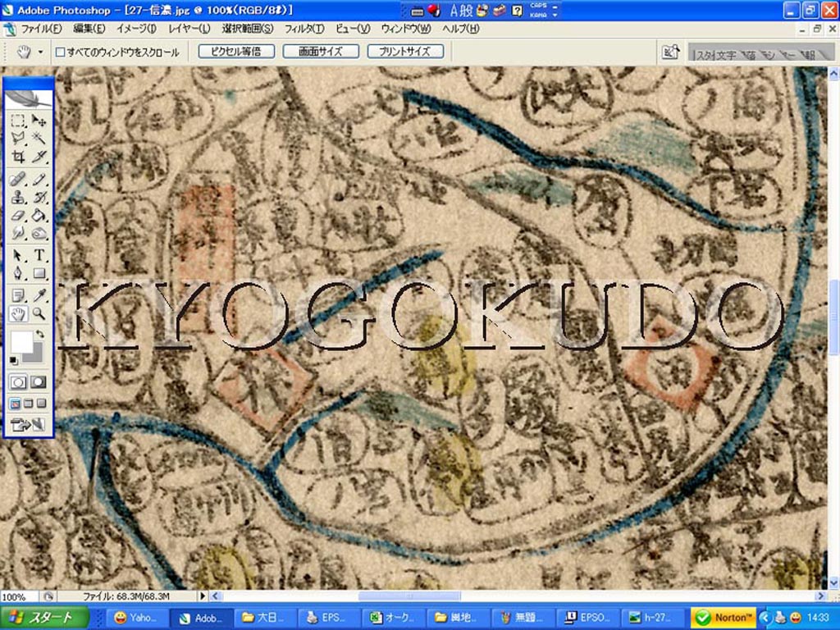
Task: Click the 画面サイズ button
Action: pyautogui.click(x=321, y=52)
